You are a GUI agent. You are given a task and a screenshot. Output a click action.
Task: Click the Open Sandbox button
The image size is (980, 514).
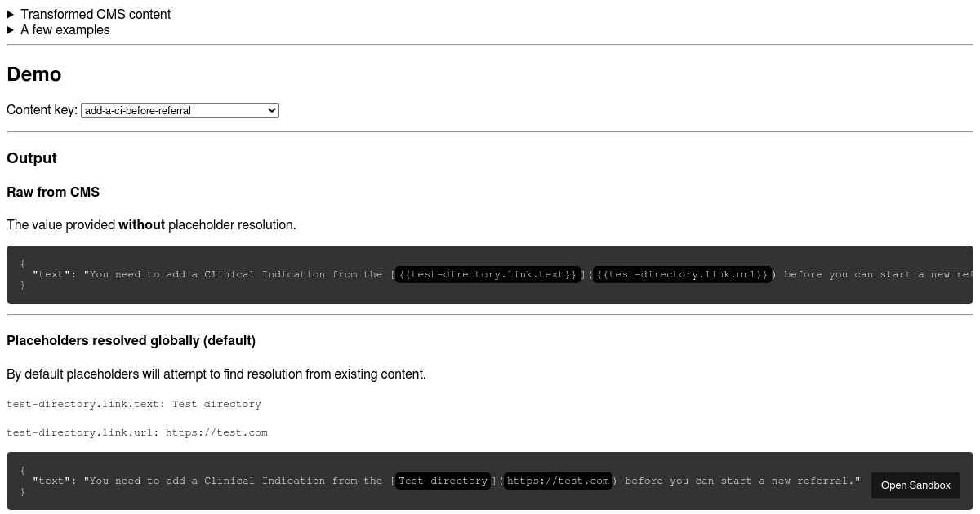click(x=915, y=485)
